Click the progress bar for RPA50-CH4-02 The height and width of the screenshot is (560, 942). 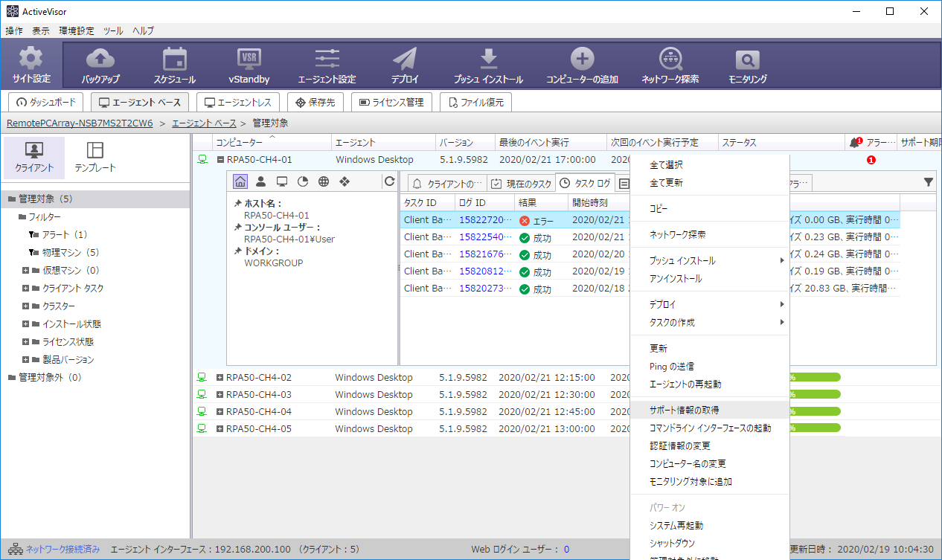(815, 378)
